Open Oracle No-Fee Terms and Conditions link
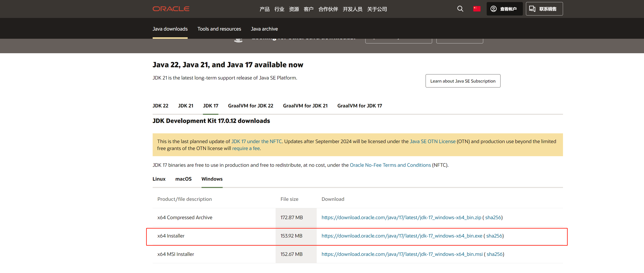The width and height of the screenshot is (644, 273). coord(390,165)
